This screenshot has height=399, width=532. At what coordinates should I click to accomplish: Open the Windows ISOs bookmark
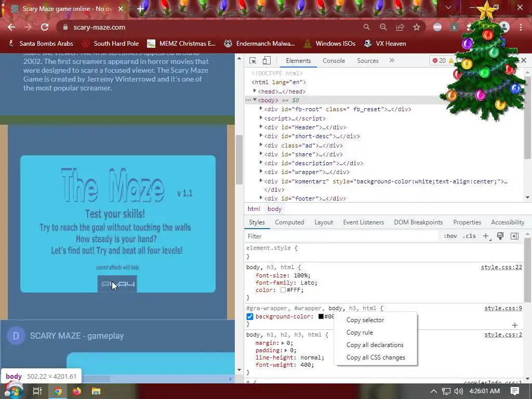tap(330, 44)
